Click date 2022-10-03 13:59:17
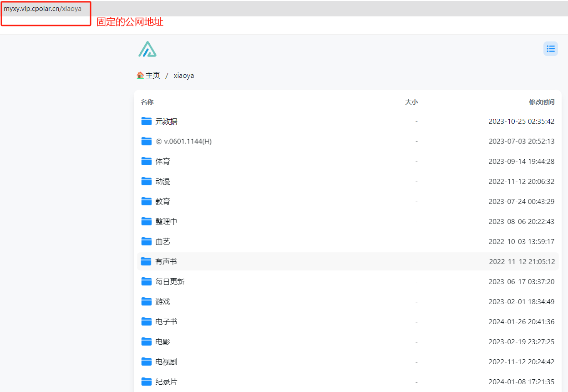 pos(522,242)
